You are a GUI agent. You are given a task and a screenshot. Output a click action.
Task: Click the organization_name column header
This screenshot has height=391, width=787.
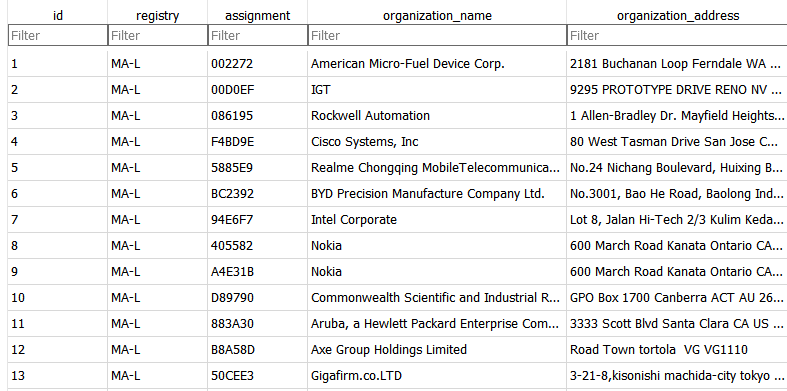tap(437, 15)
